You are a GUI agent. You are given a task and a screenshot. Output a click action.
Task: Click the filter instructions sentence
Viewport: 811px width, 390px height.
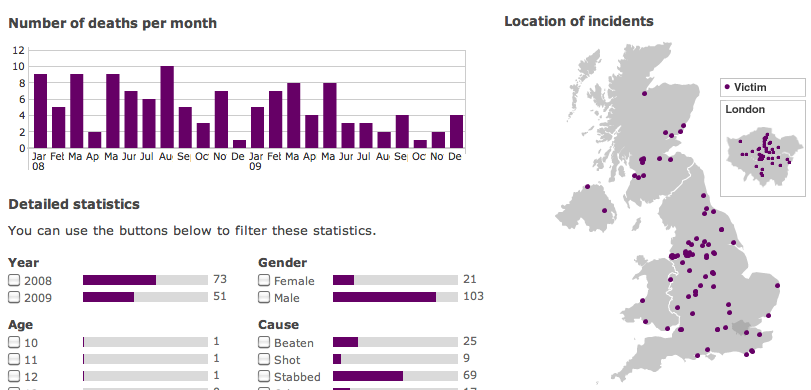coord(192,230)
